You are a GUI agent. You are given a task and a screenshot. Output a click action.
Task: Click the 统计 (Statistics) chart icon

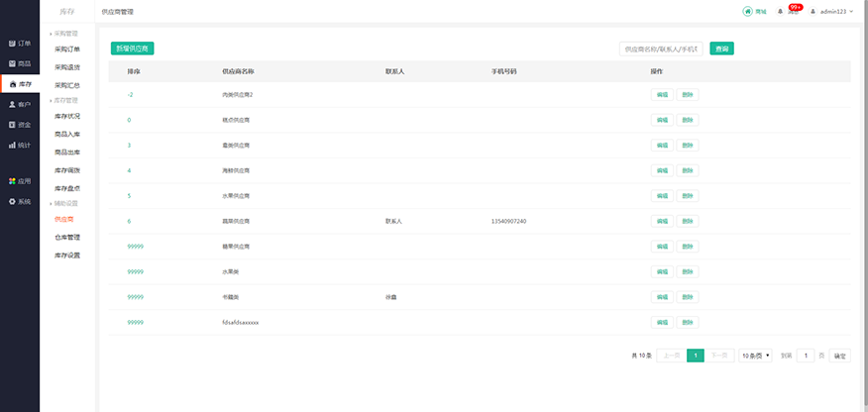(x=13, y=145)
